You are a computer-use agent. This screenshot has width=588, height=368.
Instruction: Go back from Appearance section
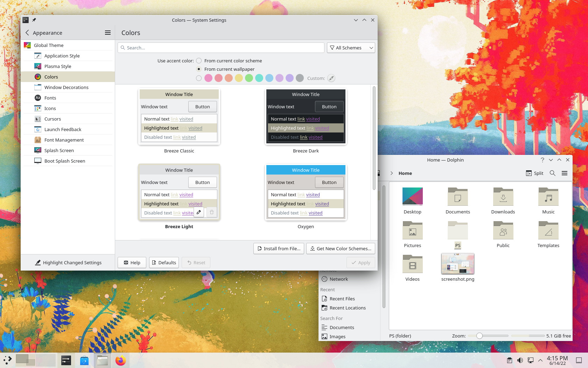coord(27,33)
